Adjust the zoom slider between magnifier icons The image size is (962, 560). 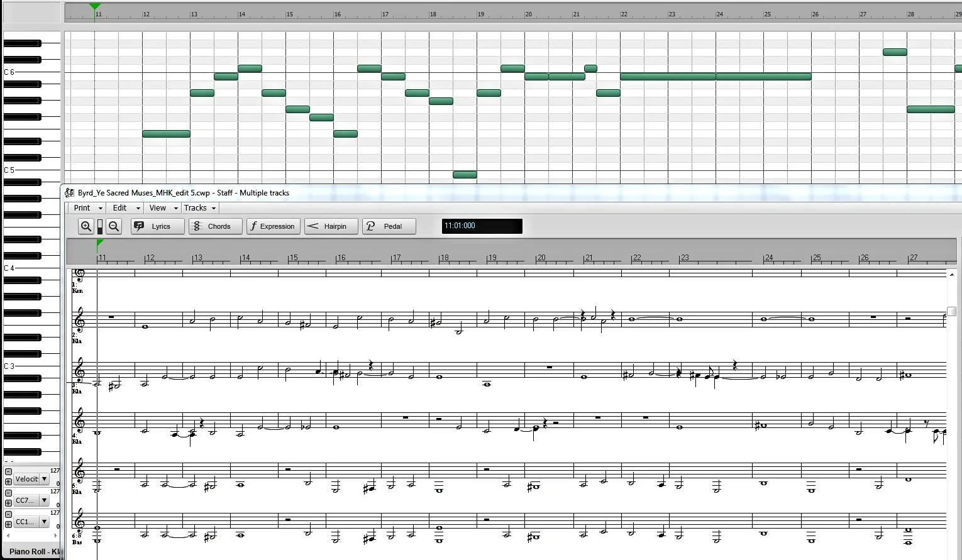point(100,226)
